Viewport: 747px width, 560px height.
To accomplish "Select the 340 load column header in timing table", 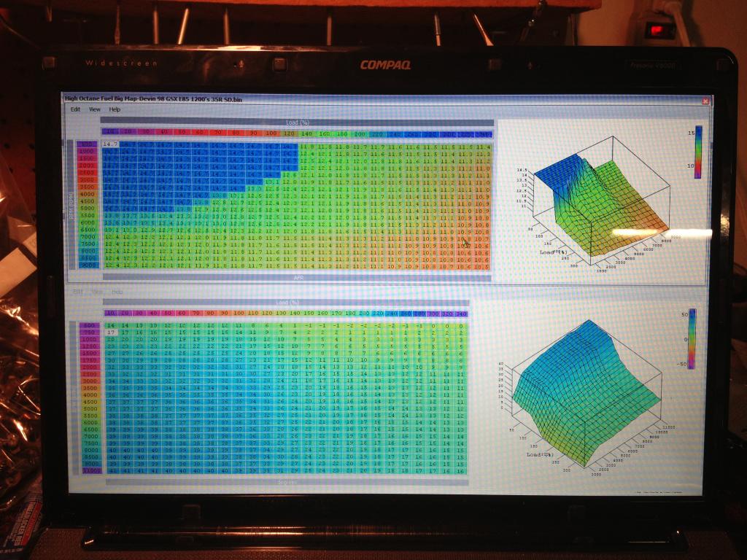I will tap(461, 314).
